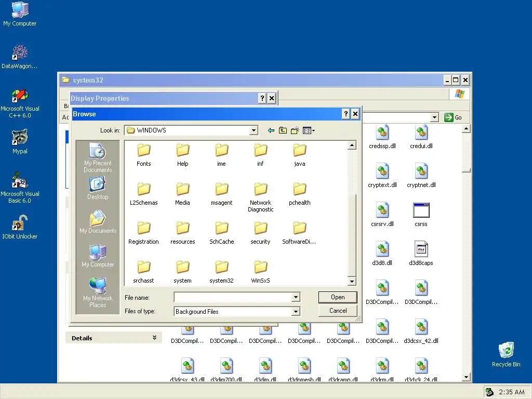The image size is (532, 399).
Task: Select the msagent folder
Action: tap(221, 194)
